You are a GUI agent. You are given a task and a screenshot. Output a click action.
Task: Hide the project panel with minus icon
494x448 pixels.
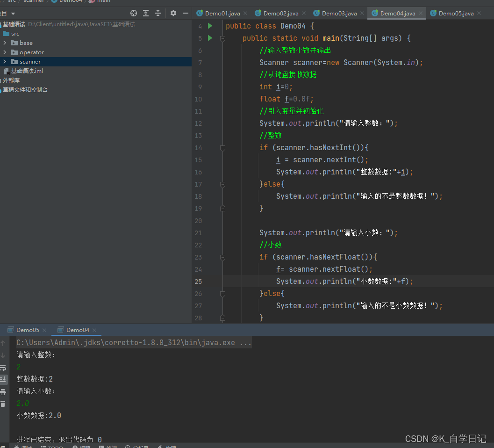186,13
